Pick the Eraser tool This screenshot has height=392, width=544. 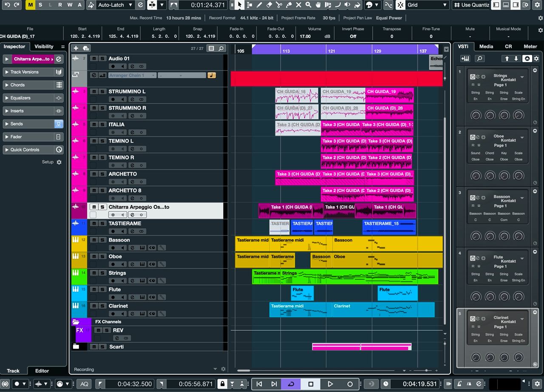pos(269,5)
